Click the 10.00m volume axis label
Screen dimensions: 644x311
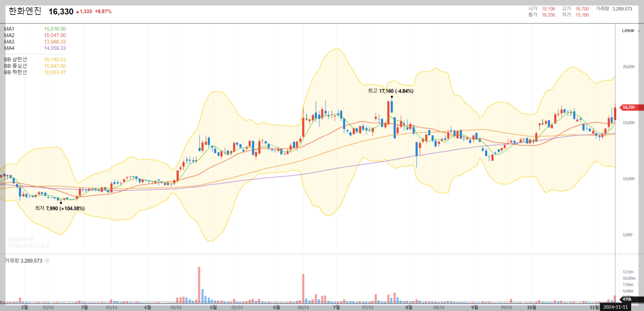pyautogui.click(x=629, y=278)
